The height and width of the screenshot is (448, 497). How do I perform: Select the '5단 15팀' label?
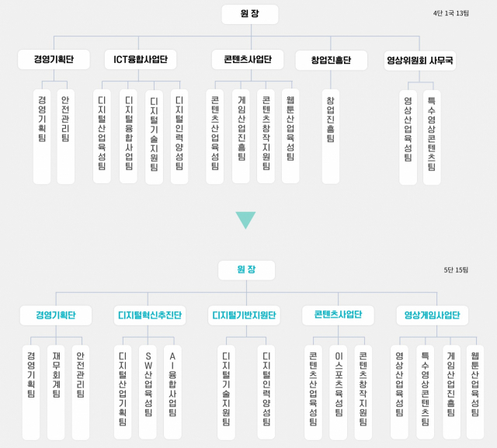456,270
